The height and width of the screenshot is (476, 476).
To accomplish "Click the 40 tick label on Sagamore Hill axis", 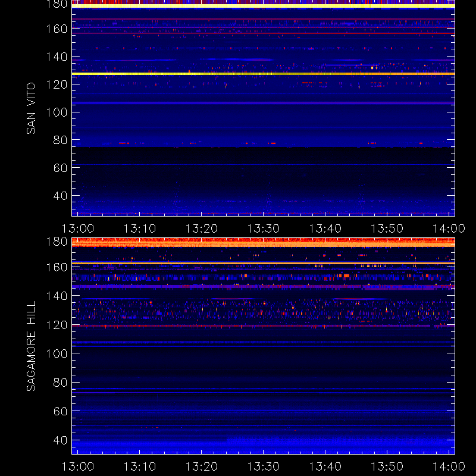I will click(60, 440).
